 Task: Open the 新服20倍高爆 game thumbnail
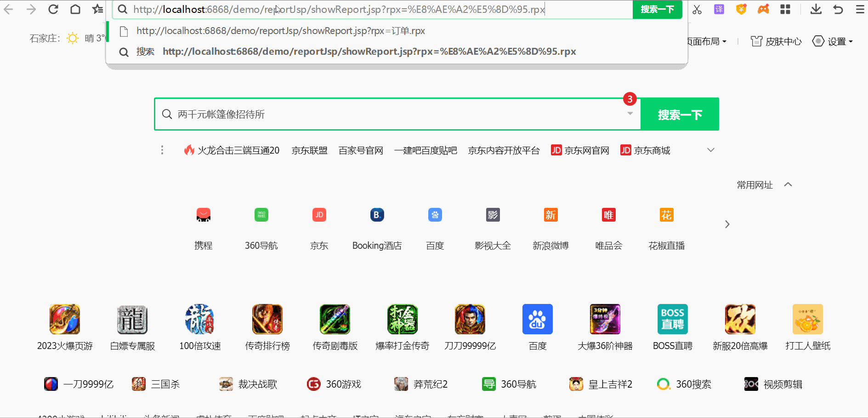740,319
